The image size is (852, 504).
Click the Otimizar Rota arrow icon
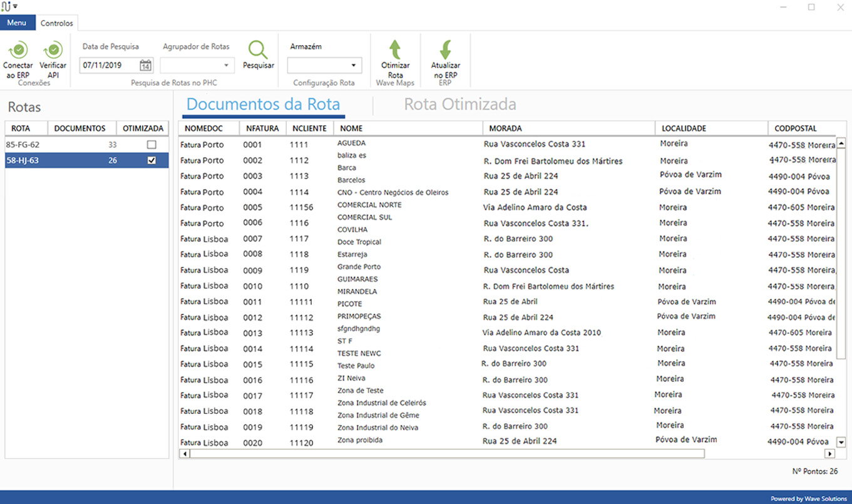[x=395, y=49]
